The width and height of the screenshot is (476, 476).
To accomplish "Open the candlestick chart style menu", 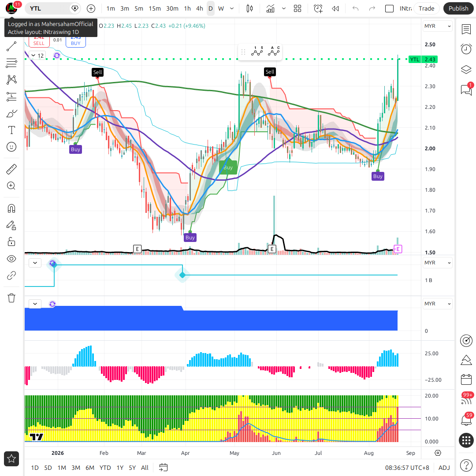I will tap(249, 8).
